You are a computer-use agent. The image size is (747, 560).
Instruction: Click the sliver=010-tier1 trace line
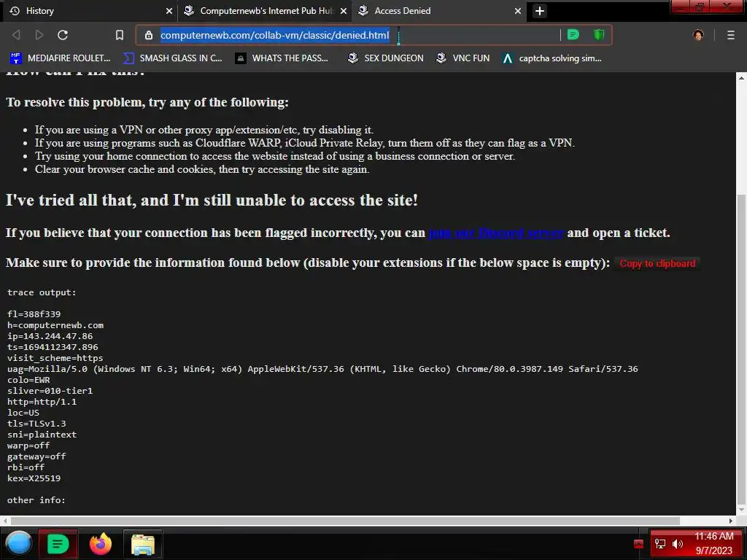(x=50, y=391)
